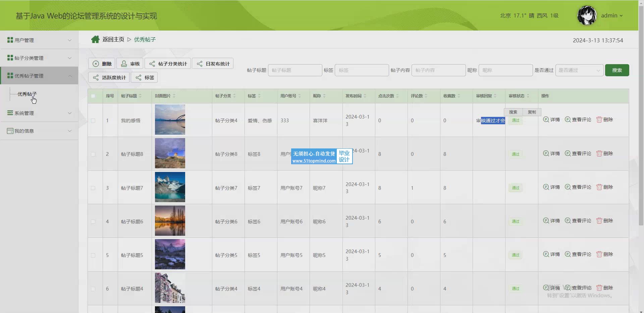Sort by 审核状态 column arrows
Screen dimensions: 644x313
[x=528, y=96]
